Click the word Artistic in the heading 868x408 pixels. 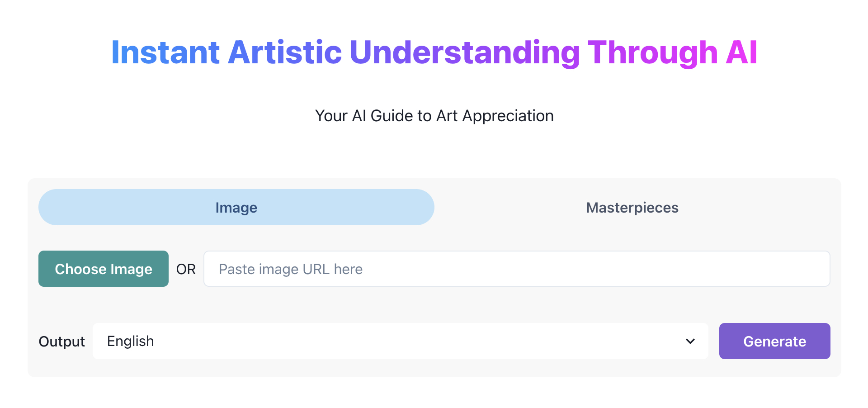(285, 52)
